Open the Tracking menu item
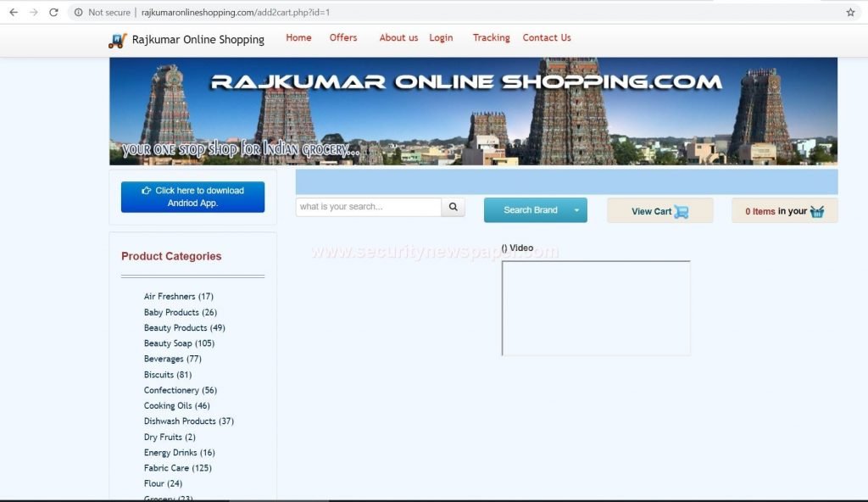Image resolution: width=868 pixels, height=502 pixels. 491,37
